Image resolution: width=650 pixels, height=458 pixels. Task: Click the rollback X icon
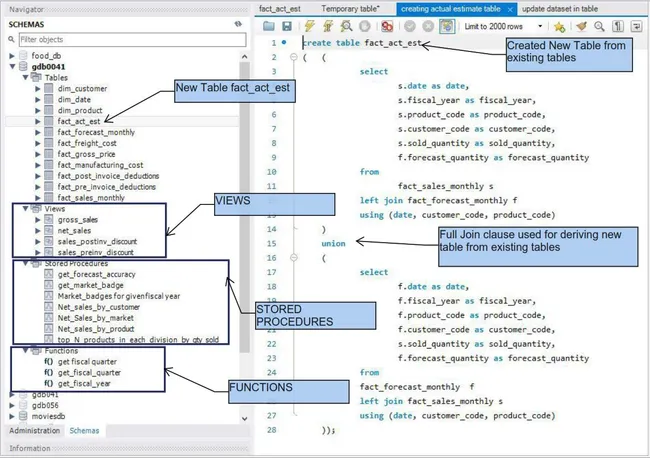point(428,27)
